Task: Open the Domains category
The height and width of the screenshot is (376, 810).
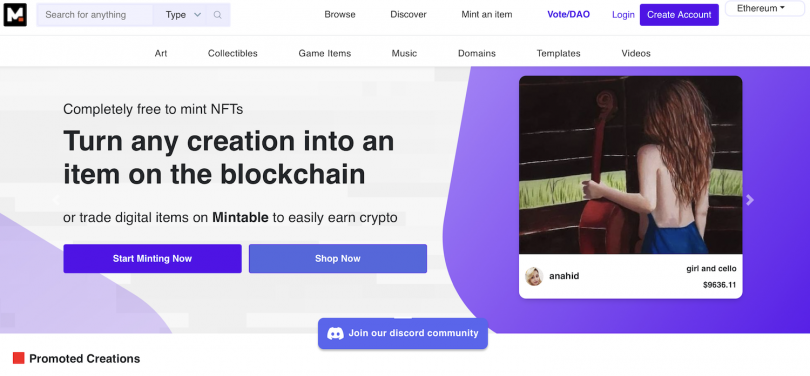Action: (x=477, y=53)
